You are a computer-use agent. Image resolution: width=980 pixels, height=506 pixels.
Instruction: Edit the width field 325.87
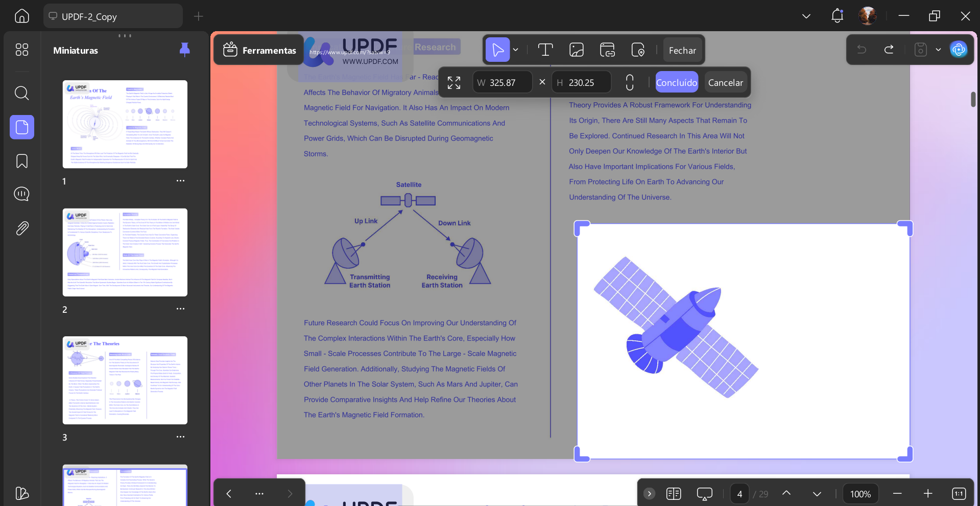(503, 82)
